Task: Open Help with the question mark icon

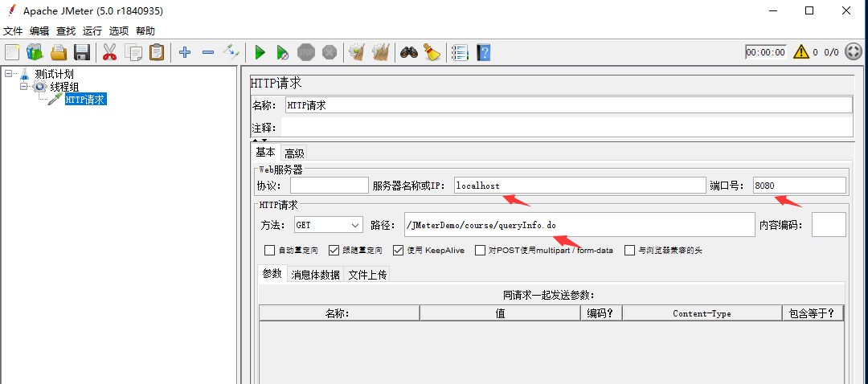Action: coord(483,52)
